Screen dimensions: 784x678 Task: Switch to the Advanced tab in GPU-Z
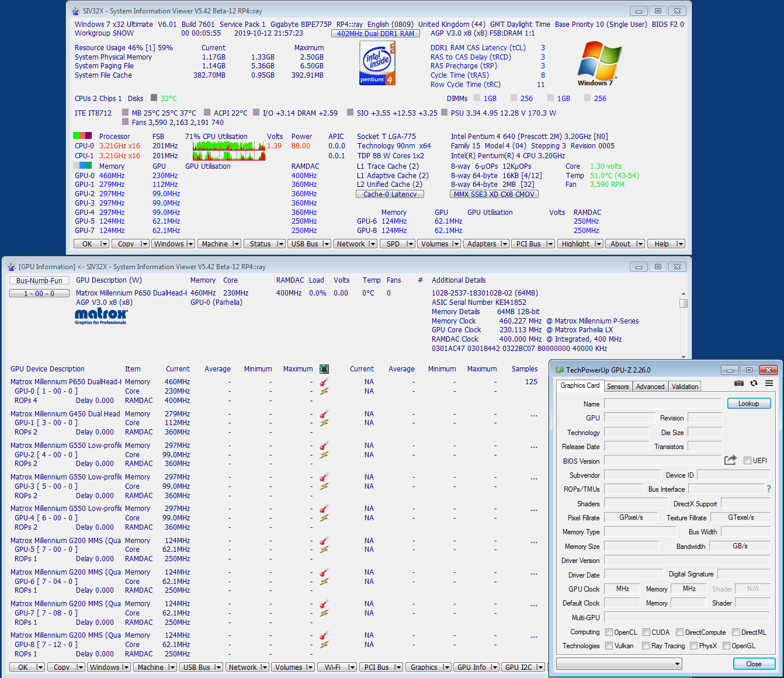[x=650, y=387]
